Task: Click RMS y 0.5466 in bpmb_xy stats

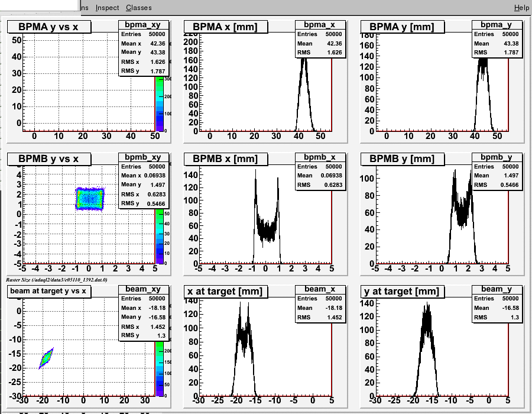Action: [143, 203]
